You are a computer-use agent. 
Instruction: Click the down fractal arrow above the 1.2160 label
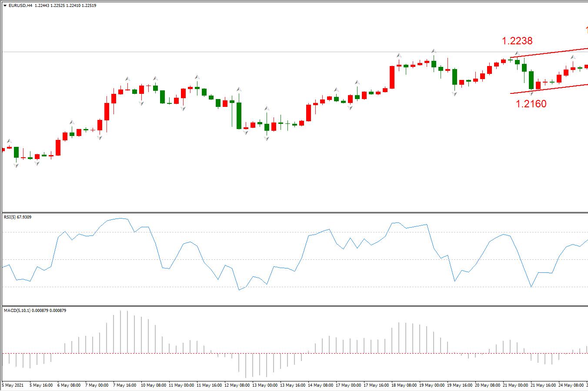tap(531, 93)
